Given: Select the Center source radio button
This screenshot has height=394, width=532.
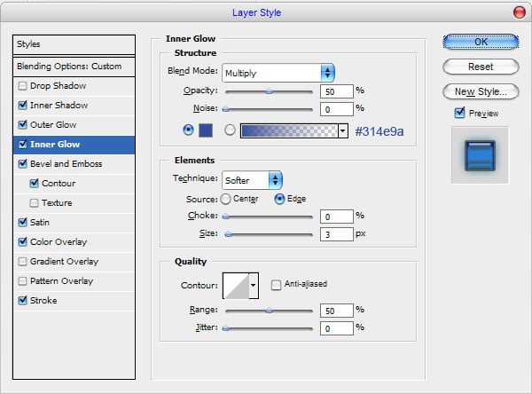Looking at the screenshot, I should pyautogui.click(x=225, y=199).
